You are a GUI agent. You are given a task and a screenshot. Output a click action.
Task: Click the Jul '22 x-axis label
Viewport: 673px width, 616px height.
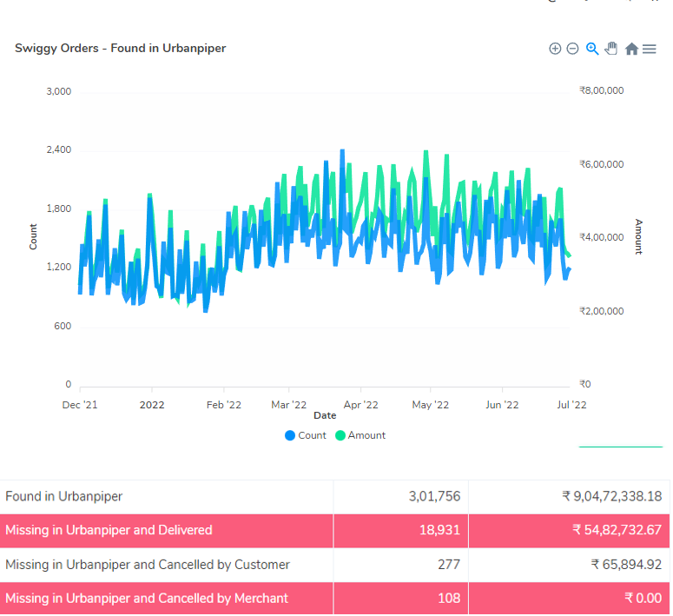571,405
